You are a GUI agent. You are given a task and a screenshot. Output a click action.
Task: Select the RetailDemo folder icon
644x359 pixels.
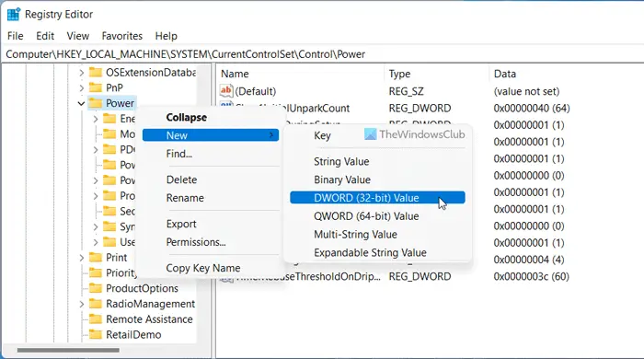click(96, 335)
